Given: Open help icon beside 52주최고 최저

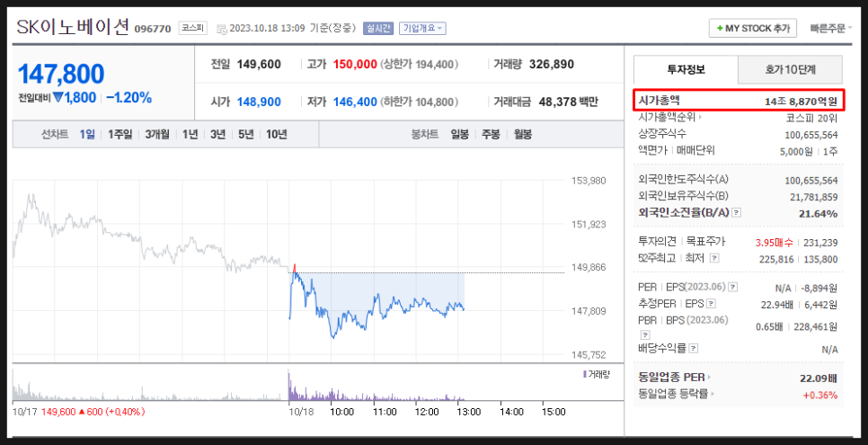Looking at the screenshot, I should pyautogui.click(x=714, y=258).
